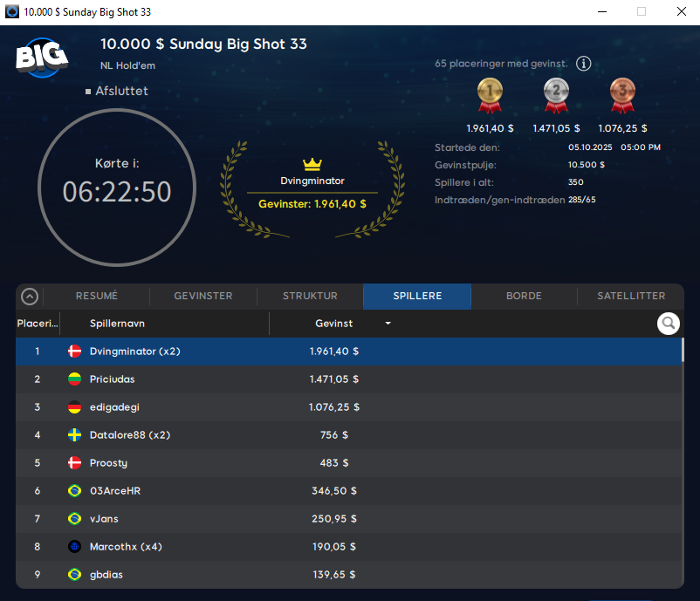Select the edigadegi player row
This screenshot has height=601, width=700.
point(113,407)
